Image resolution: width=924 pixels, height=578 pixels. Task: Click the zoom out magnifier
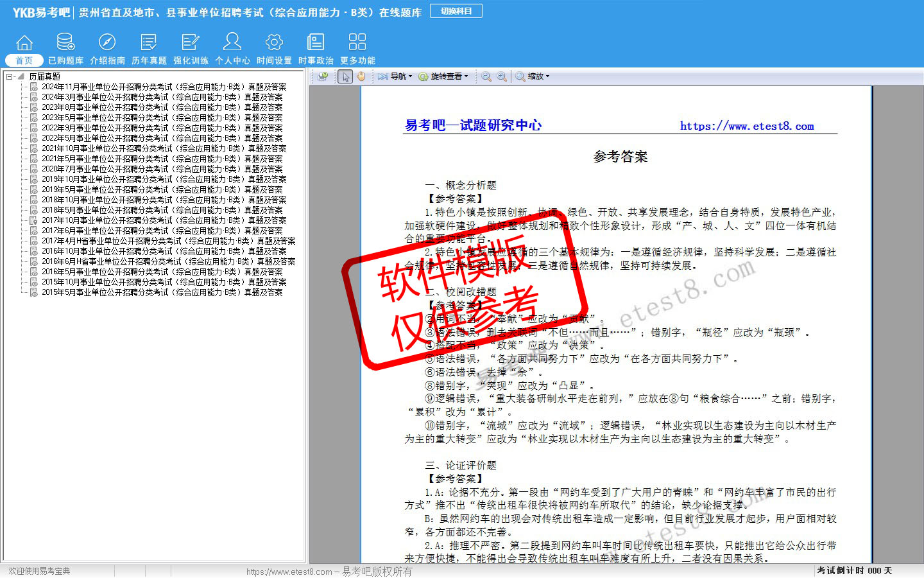[486, 76]
